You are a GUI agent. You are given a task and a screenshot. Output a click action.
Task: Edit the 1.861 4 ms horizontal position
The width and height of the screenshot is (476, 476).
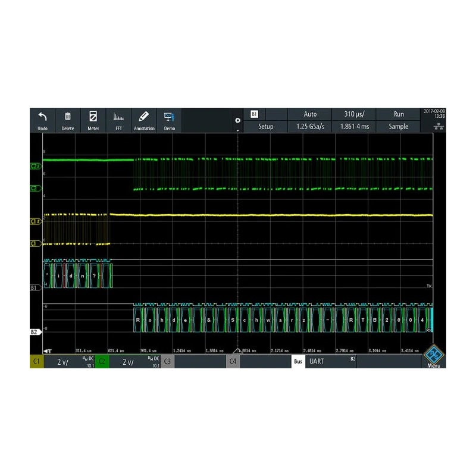pos(354,127)
